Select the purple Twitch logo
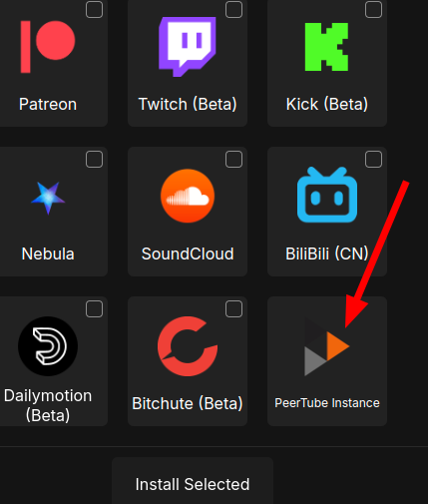The image size is (428, 504). 188,47
